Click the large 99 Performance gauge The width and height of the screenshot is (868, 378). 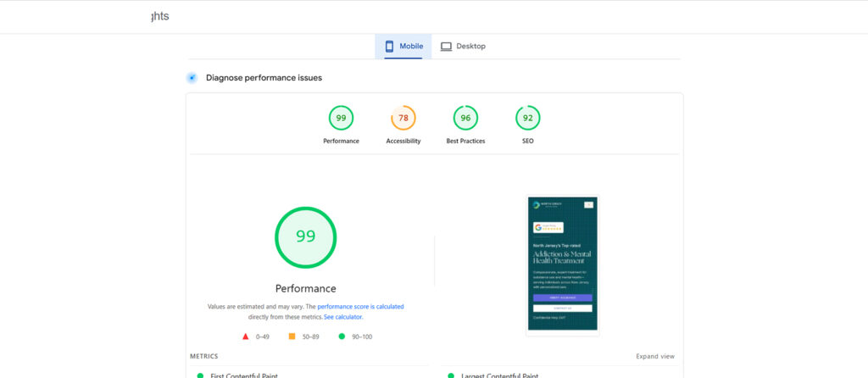(x=305, y=237)
